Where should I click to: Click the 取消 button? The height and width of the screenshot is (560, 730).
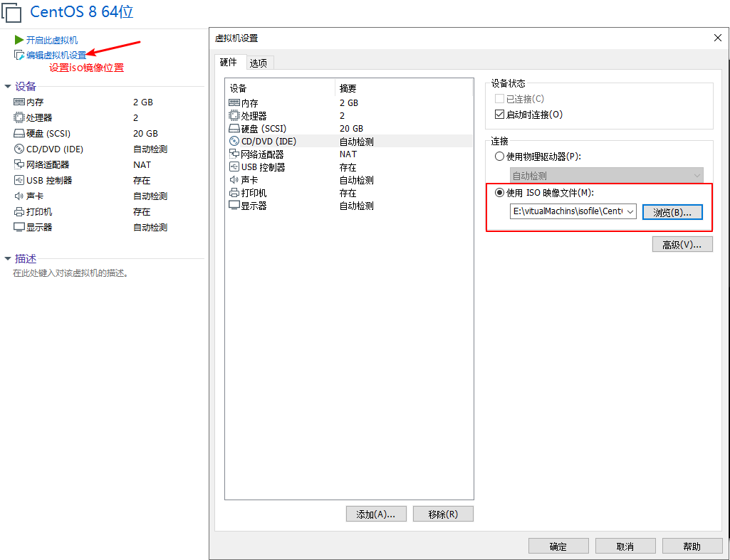[625, 546]
